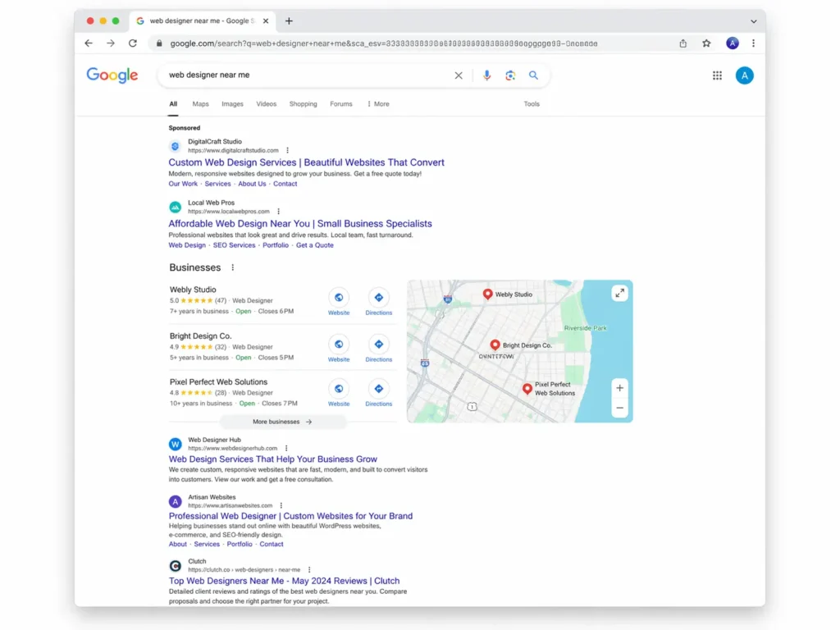Image resolution: width=840 pixels, height=630 pixels.
Task: Go forward using browser forward arrow
Action: click(111, 43)
